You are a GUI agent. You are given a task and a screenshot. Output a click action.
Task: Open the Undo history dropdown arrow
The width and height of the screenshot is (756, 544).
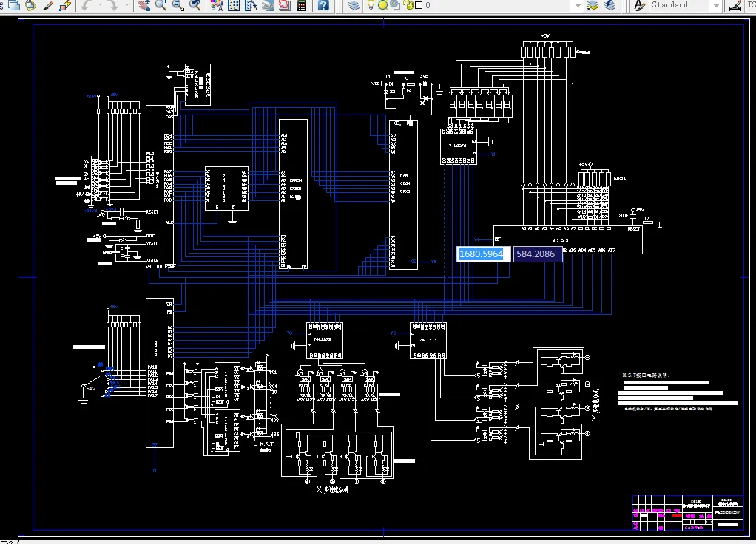point(101,5)
